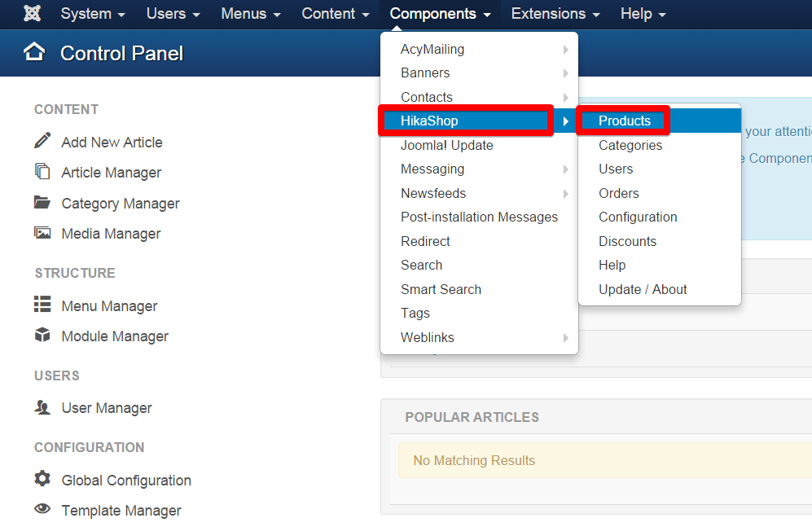
Task: Click the Joomla logo icon
Action: [x=32, y=14]
